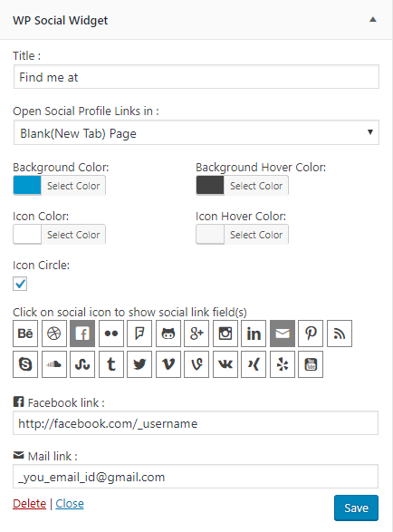393x532 pixels.
Task: Select the Foursquare social icon
Action: (139, 334)
